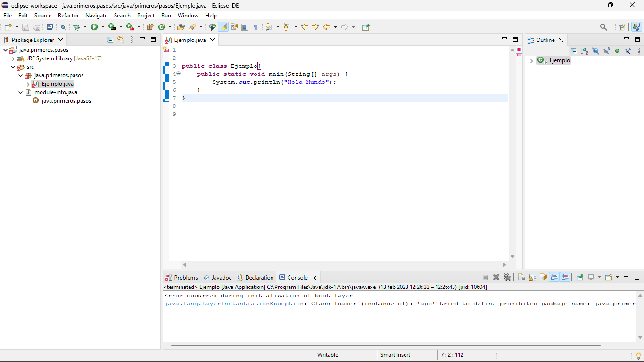Click the Open Type folder icon
Viewport: 644px width, 362px height.
(x=181, y=27)
